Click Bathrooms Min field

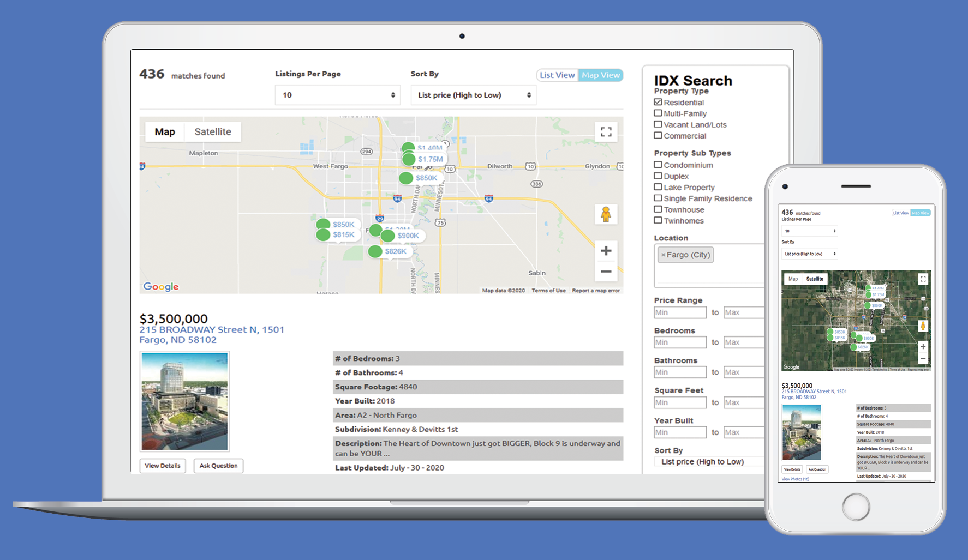pyautogui.click(x=680, y=372)
